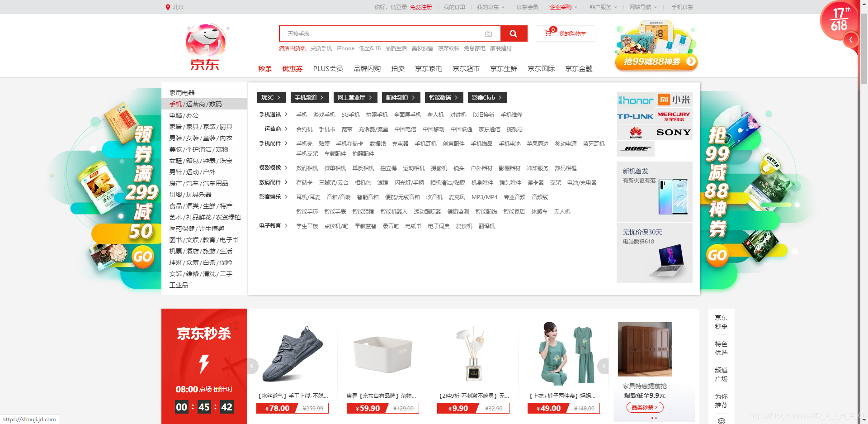Click 京东秒杀 in right floating sidebar

(721, 322)
